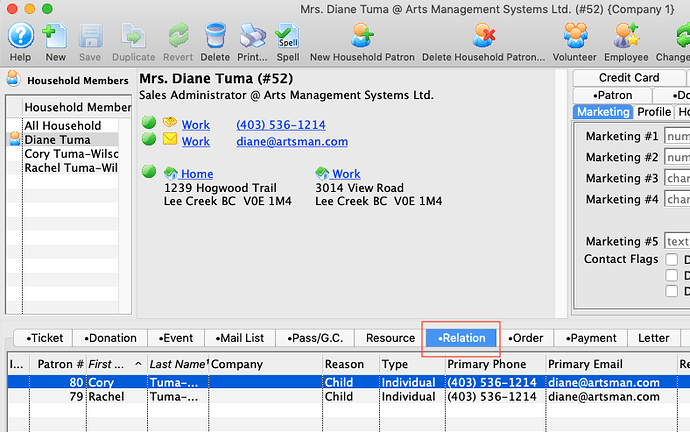
Task: Select the Relation tab
Action: click(x=461, y=338)
